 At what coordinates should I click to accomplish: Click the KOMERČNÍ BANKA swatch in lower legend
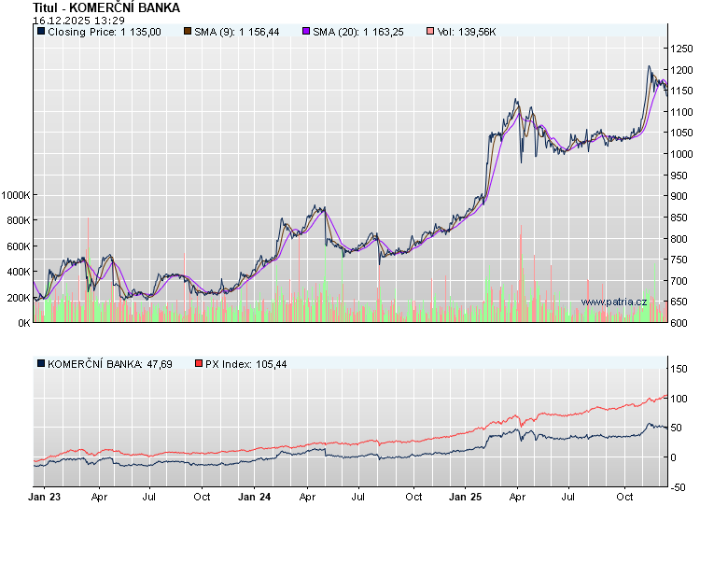(40, 363)
